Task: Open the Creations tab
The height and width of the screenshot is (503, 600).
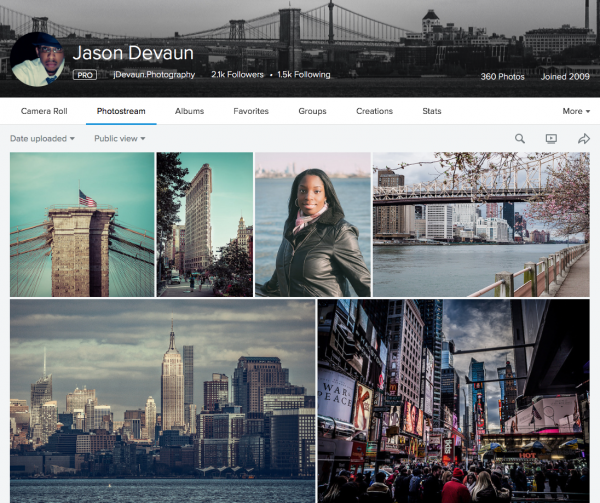Action: 374,111
